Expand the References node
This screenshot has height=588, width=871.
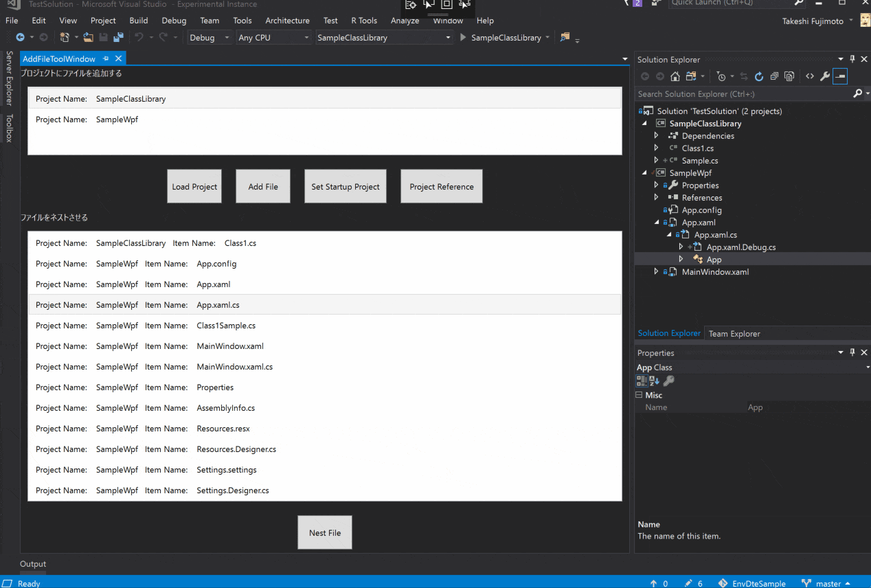click(x=657, y=198)
